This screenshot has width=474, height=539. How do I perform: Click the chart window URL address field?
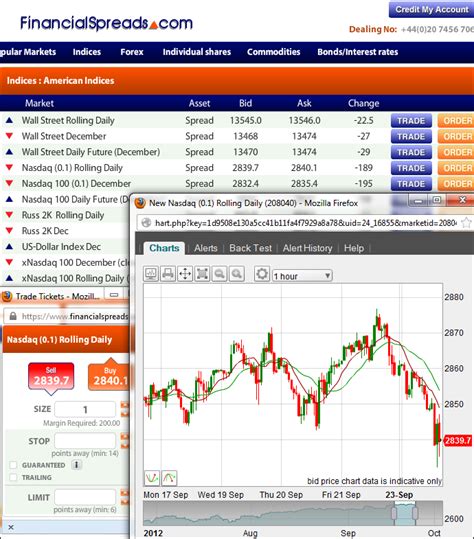point(305,223)
